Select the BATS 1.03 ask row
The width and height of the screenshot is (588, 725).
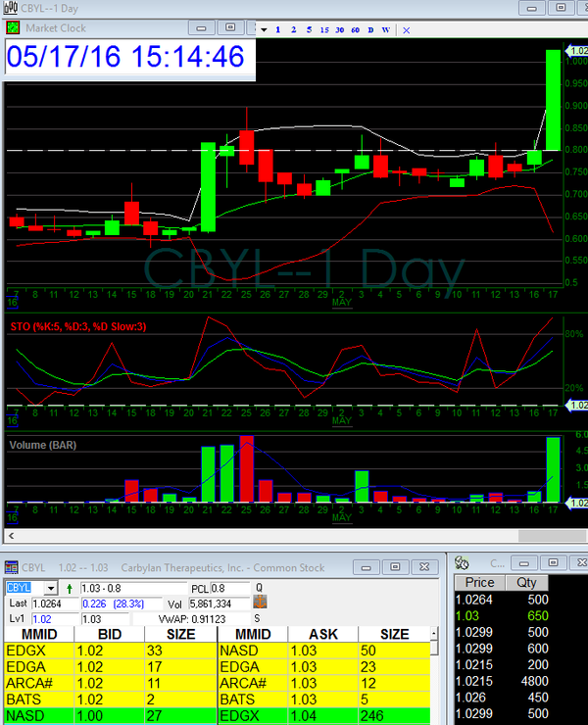323,700
